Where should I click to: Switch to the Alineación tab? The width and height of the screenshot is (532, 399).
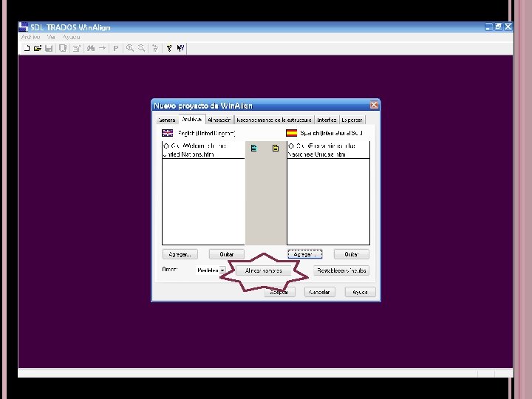[219, 120]
